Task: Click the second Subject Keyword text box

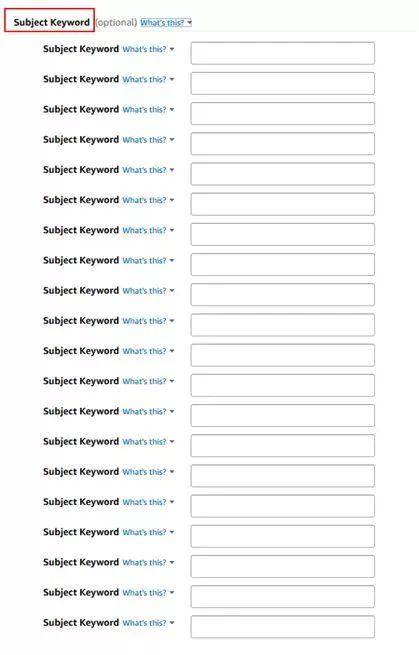Action: pyautogui.click(x=282, y=83)
